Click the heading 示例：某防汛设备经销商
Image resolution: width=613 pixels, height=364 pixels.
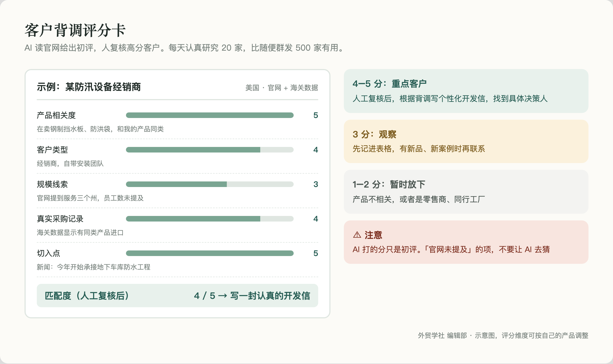(x=89, y=87)
